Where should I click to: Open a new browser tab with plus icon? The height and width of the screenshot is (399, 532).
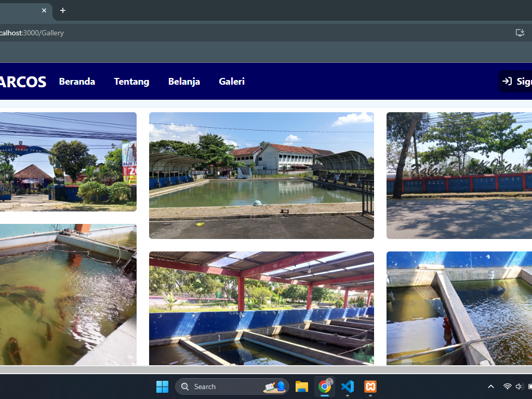point(63,10)
